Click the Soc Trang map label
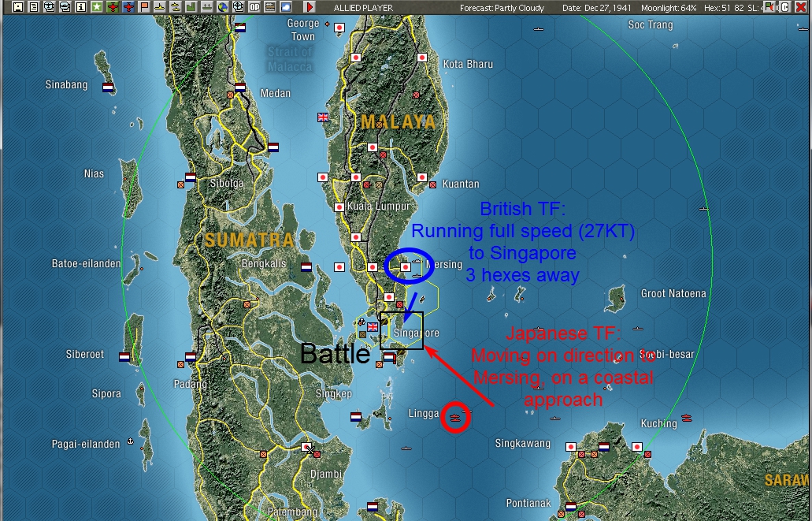 pos(651,24)
